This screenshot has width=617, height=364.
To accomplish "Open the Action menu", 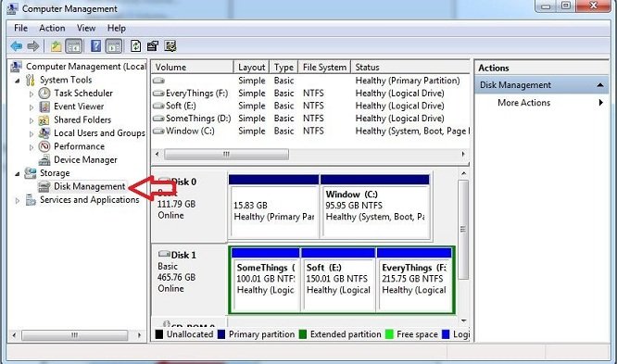I will click(52, 29).
